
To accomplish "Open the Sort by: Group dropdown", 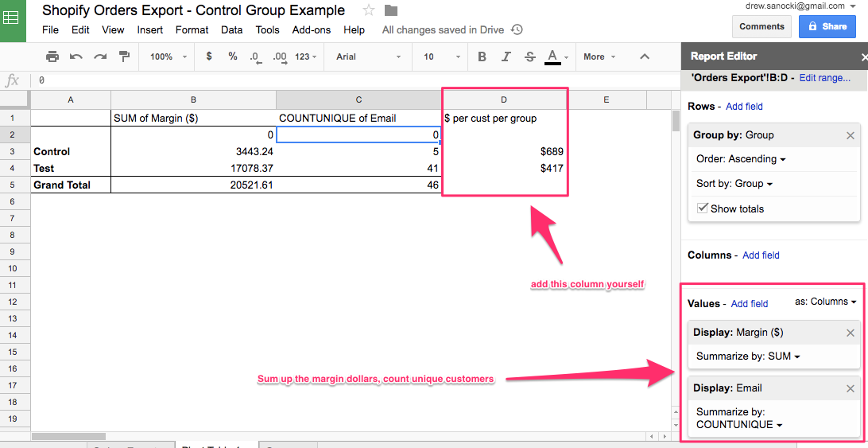I will pos(734,184).
